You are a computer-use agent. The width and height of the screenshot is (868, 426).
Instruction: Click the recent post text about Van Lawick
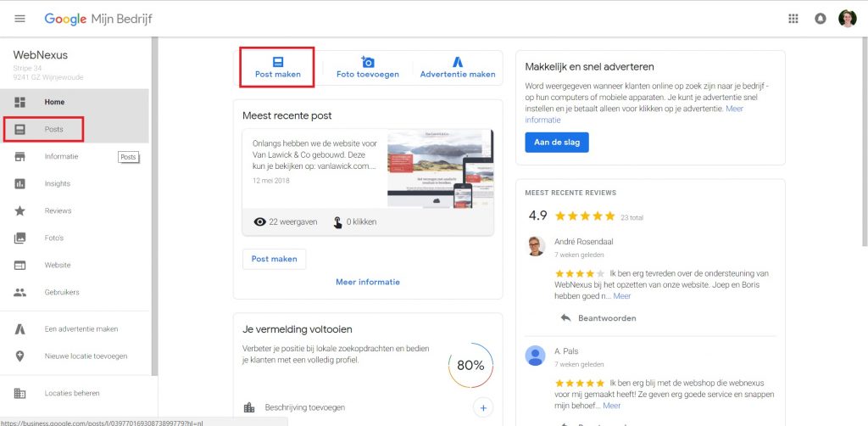pyautogui.click(x=314, y=154)
